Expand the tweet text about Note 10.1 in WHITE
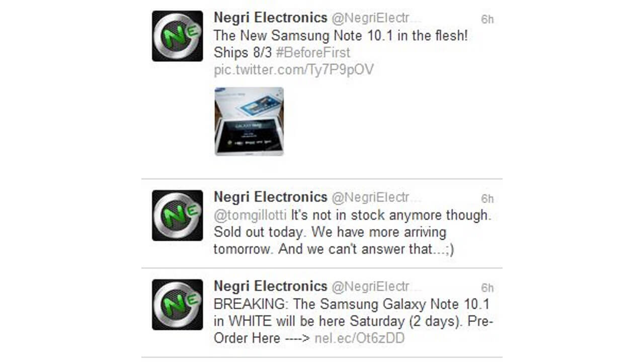 click(x=351, y=313)
